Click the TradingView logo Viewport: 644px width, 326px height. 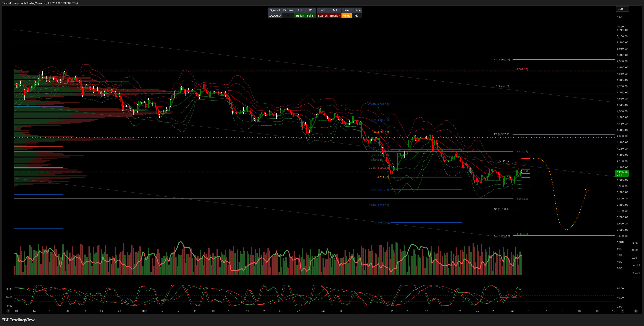pos(19,320)
